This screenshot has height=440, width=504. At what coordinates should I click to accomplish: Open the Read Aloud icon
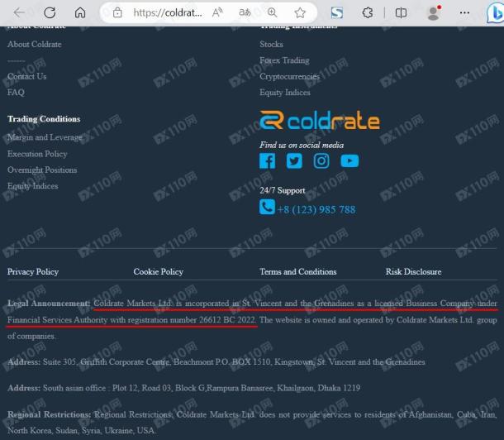tap(217, 13)
